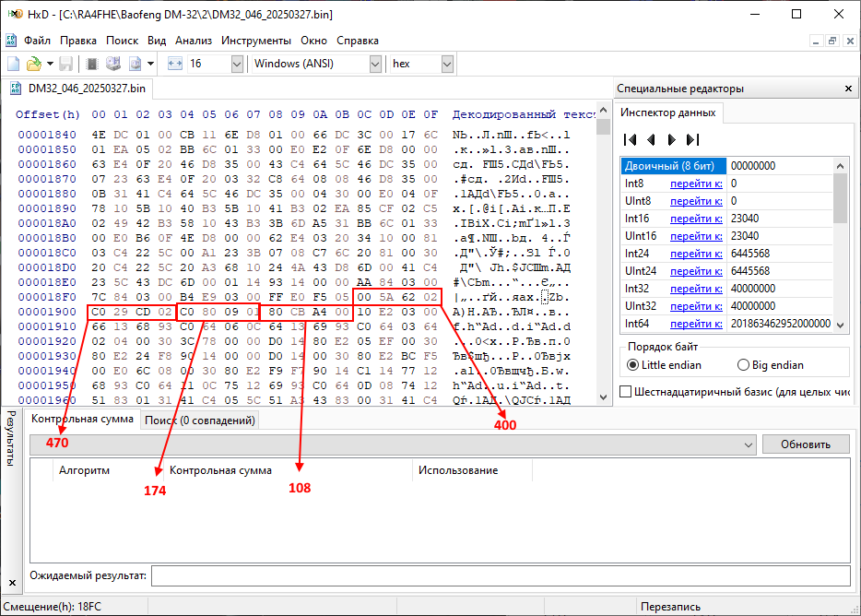Click the Int32 value 40000000
The width and height of the screenshot is (861, 616).
tap(753, 289)
